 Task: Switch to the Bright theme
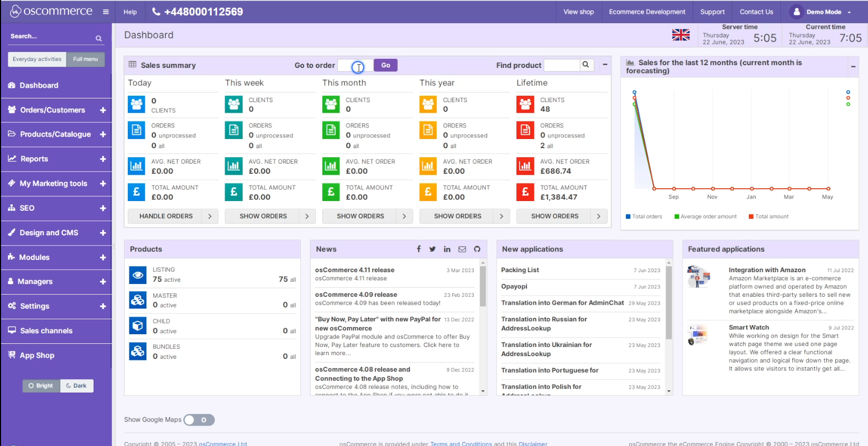coord(41,386)
